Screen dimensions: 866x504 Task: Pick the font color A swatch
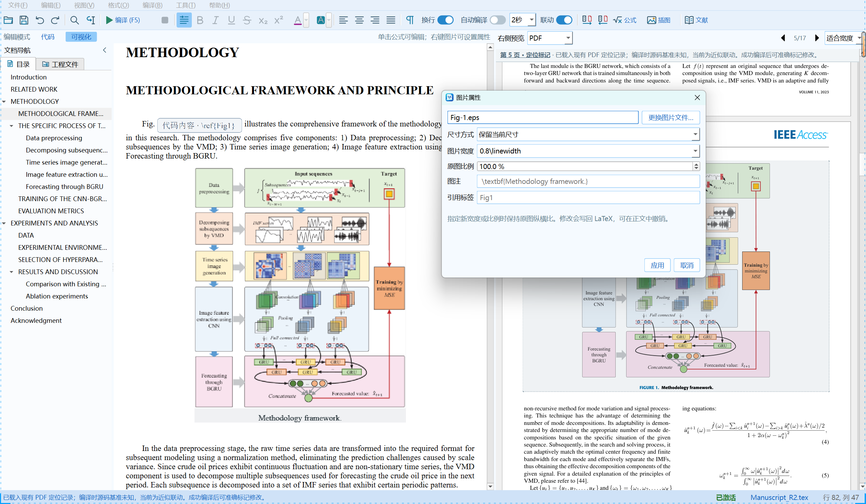(x=298, y=20)
